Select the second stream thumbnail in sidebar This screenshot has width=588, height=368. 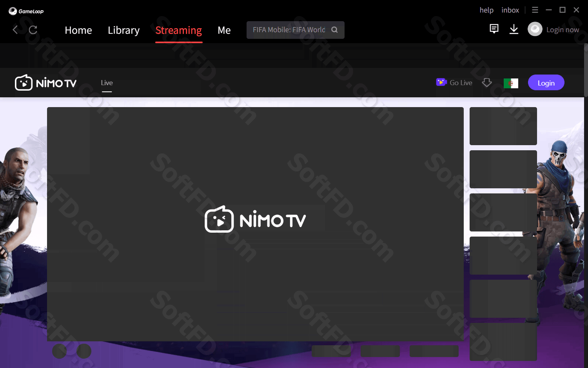pyautogui.click(x=503, y=169)
